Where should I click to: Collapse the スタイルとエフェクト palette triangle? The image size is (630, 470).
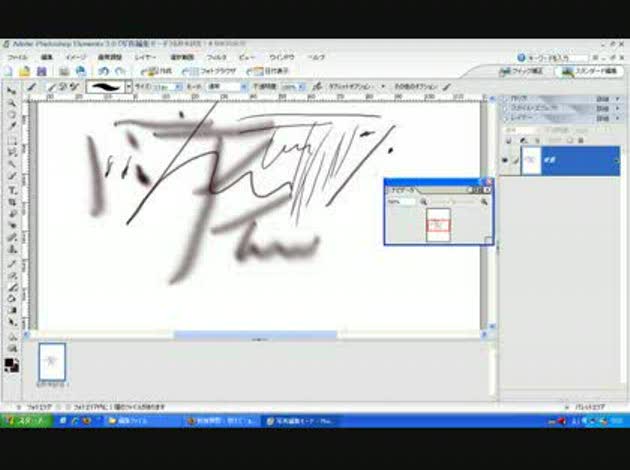point(505,108)
